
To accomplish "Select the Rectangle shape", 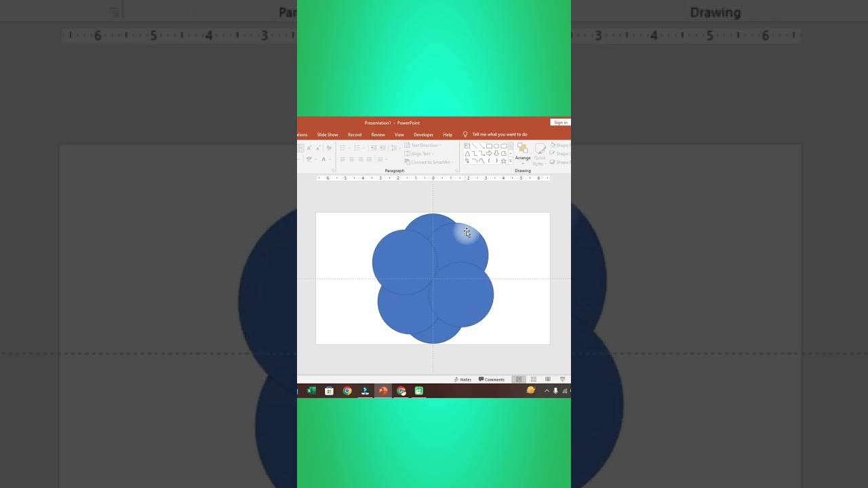I will click(x=489, y=146).
